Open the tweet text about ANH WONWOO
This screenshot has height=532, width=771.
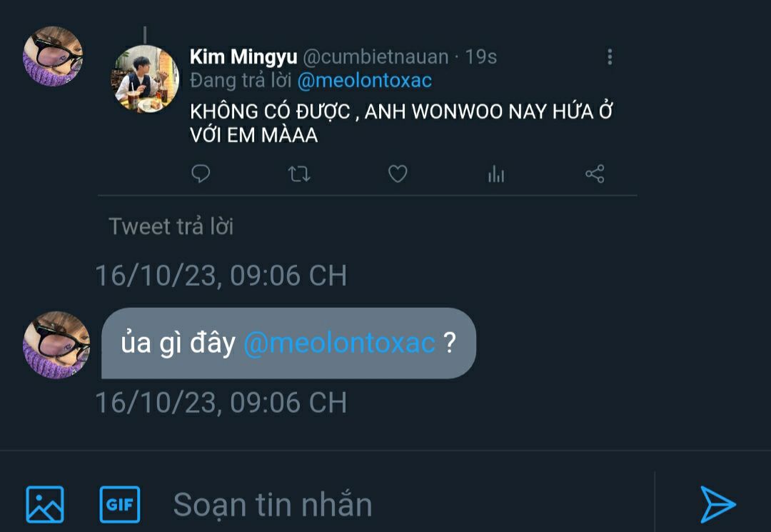pos(401,123)
